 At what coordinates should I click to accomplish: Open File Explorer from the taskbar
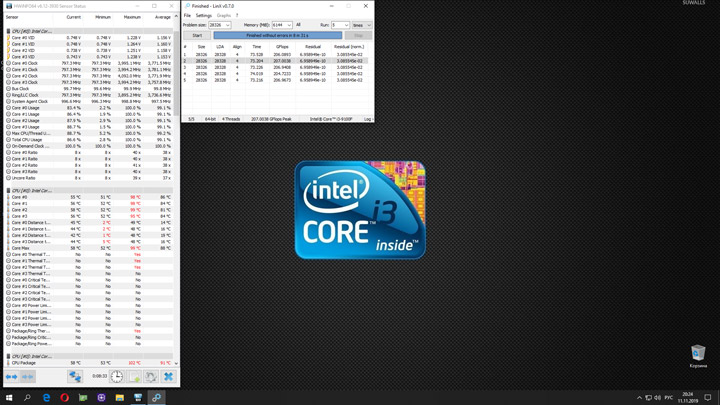pos(119,397)
